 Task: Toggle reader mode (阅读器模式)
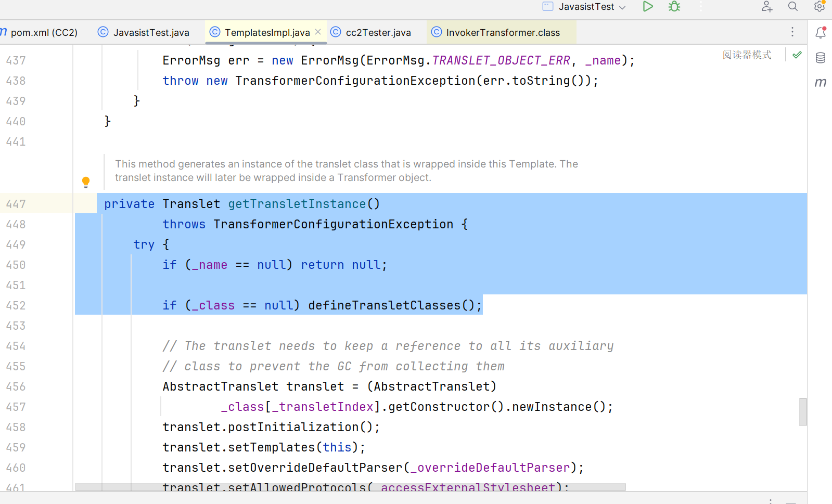pyautogui.click(x=747, y=55)
